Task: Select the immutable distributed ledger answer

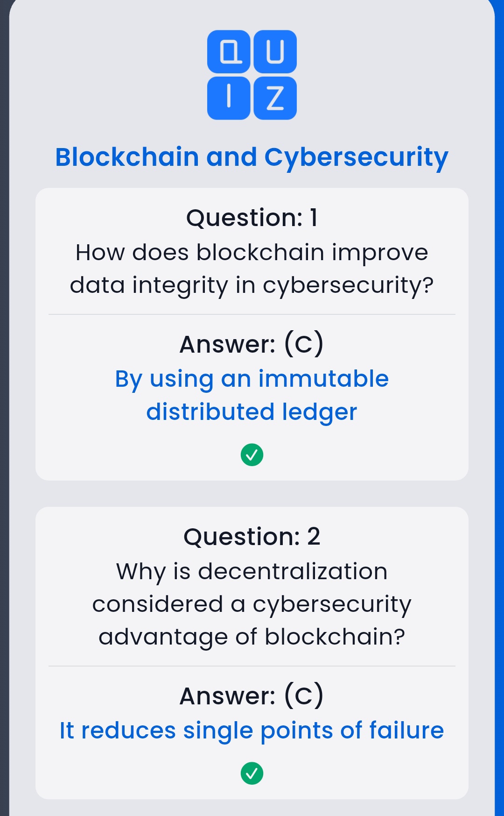Action: click(x=252, y=395)
